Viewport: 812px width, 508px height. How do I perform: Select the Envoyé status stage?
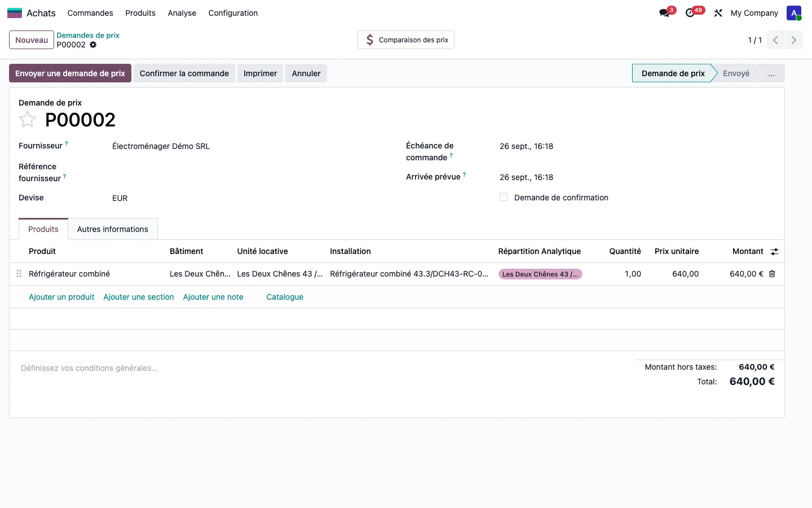[736, 73]
